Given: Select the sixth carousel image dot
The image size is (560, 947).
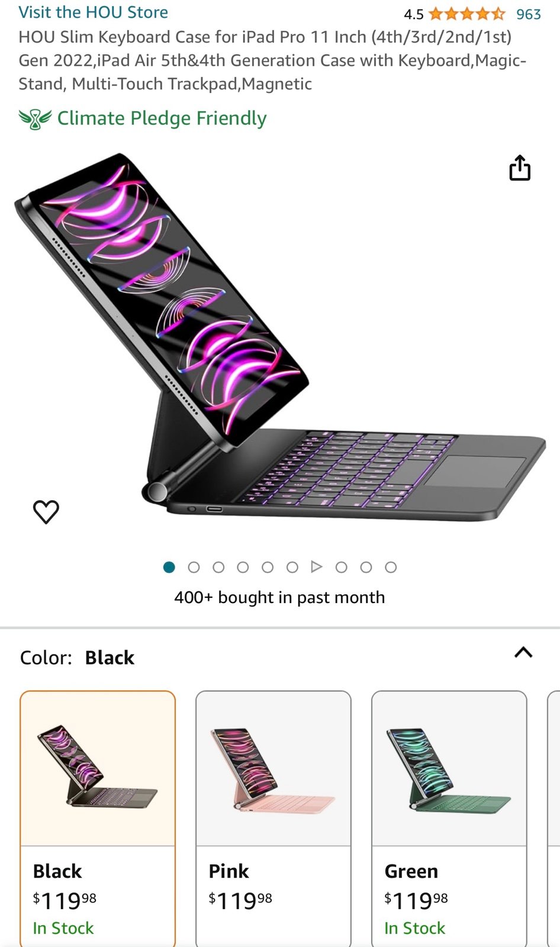Looking at the screenshot, I should pos(292,567).
